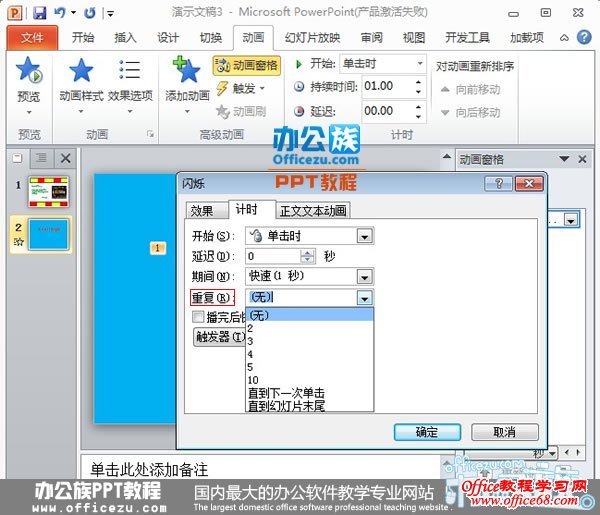Select (无) in the repeat list
The height and width of the screenshot is (515, 600).
click(x=309, y=315)
